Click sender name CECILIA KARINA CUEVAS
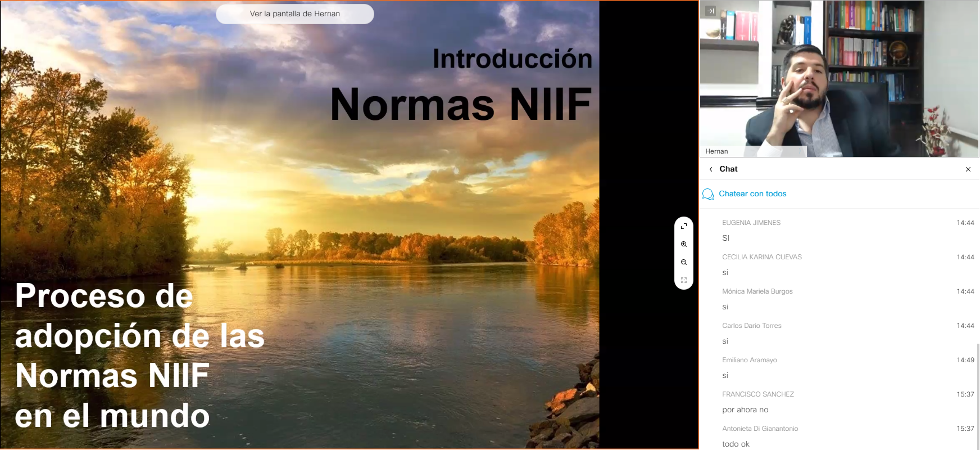The height and width of the screenshot is (450, 980). click(x=762, y=257)
